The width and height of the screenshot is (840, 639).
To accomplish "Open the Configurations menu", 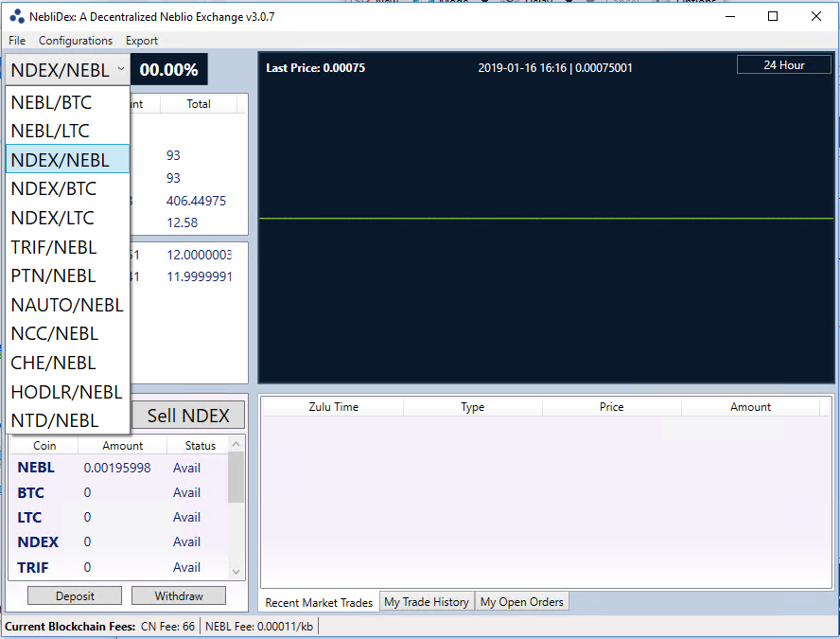I will pyautogui.click(x=76, y=41).
